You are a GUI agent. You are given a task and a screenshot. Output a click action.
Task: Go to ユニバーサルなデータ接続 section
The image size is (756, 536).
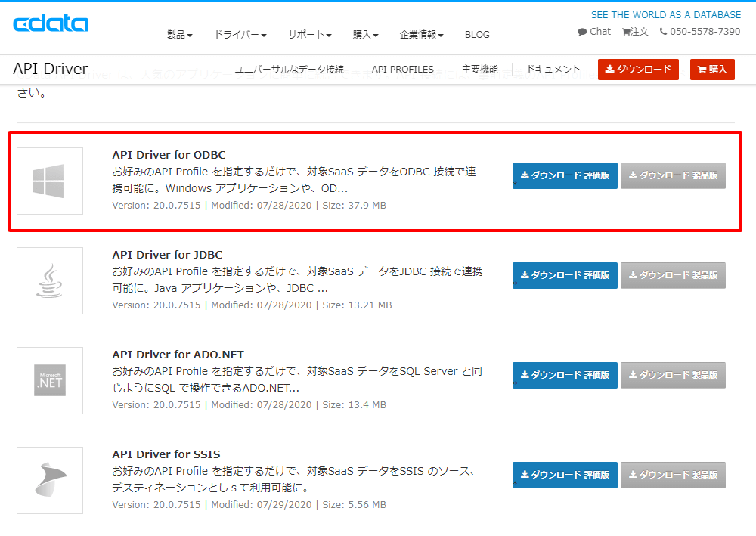pos(290,70)
